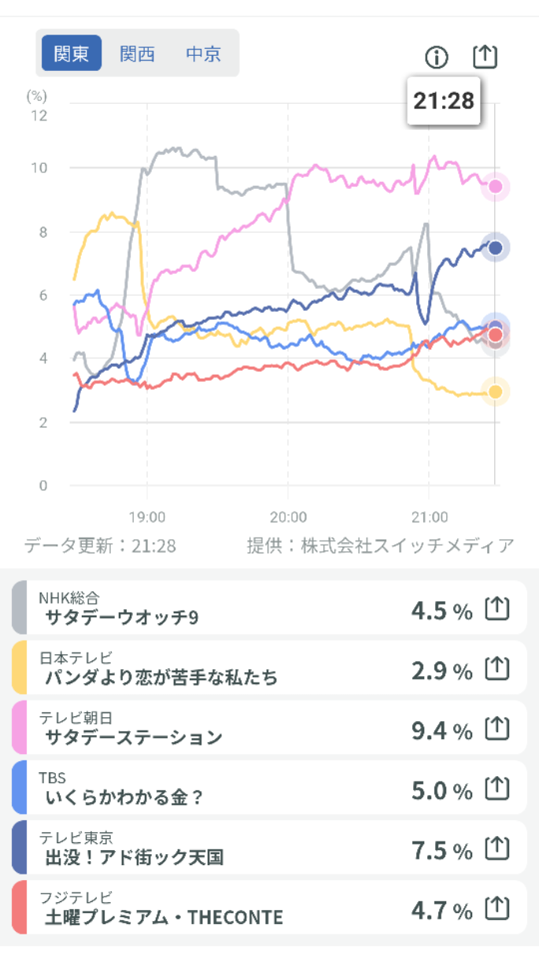Screen dimensions: 539x980
Task: Select the 関東 region tab
Action: click(71, 54)
